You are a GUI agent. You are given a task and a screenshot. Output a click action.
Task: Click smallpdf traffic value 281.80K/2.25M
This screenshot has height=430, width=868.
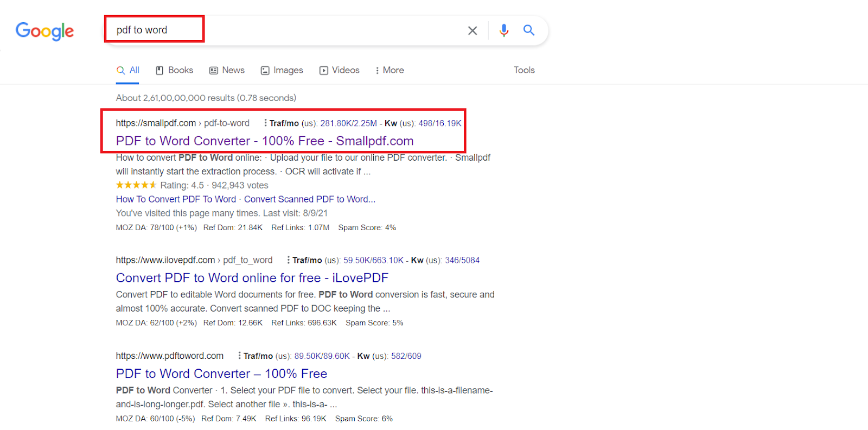coord(348,123)
